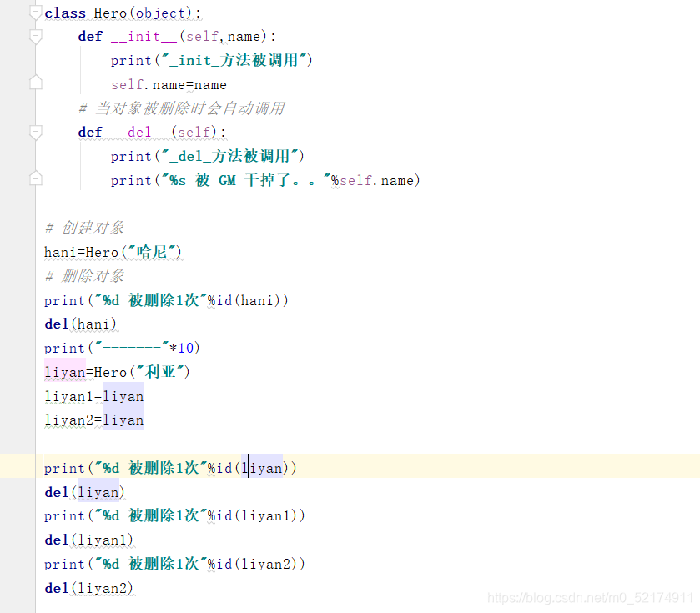Click the comment '当对象被删除时会自动调用'
The image size is (700, 613).
pos(182,108)
